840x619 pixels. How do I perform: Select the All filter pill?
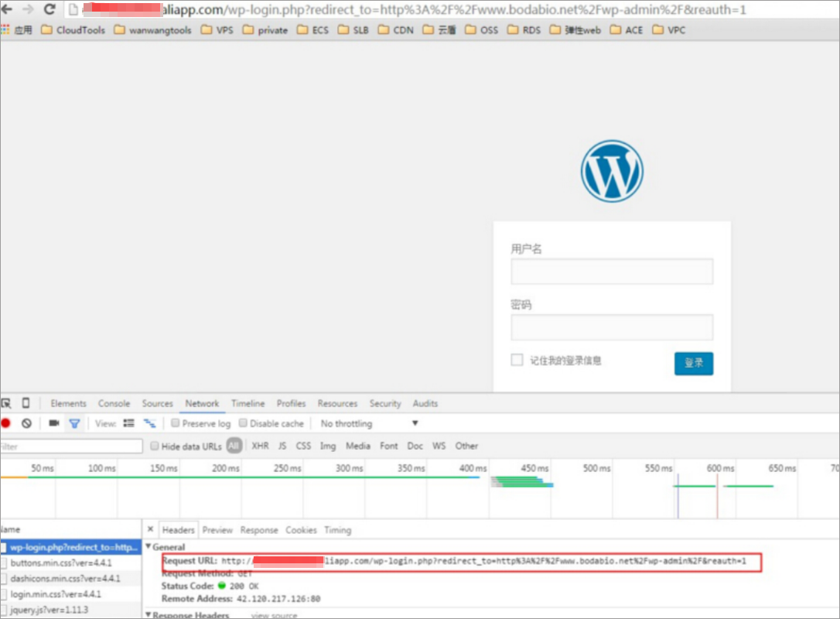tap(234, 446)
